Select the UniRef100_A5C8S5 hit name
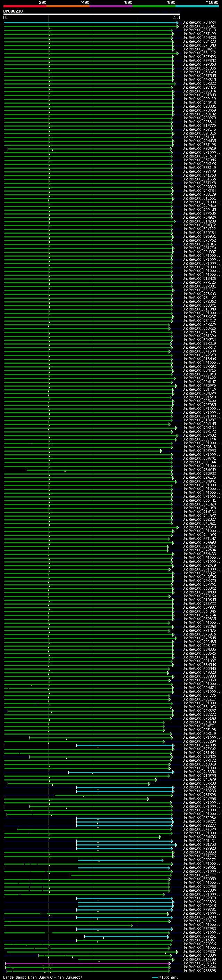This screenshot has width=222, height=980. coord(199,68)
